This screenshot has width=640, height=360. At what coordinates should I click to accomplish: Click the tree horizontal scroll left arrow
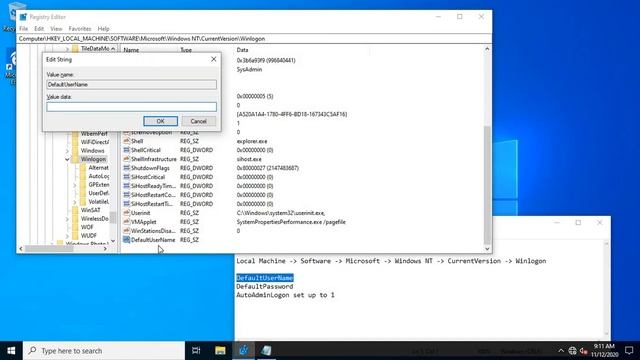pyautogui.click(x=21, y=249)
